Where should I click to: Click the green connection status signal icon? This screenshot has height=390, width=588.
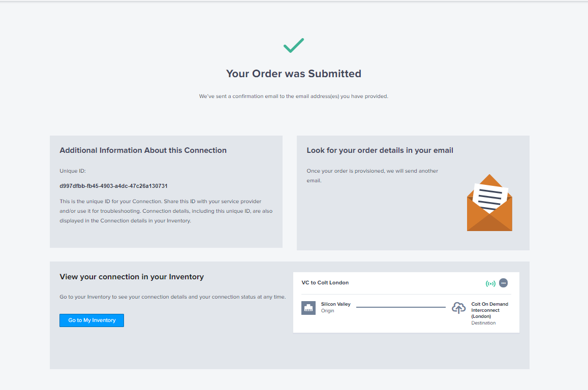(x=490, y=283)
